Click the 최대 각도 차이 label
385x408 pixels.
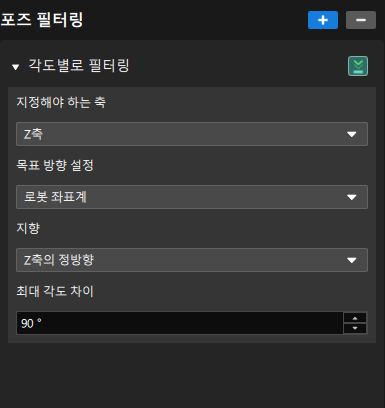[x=55, y=291]
